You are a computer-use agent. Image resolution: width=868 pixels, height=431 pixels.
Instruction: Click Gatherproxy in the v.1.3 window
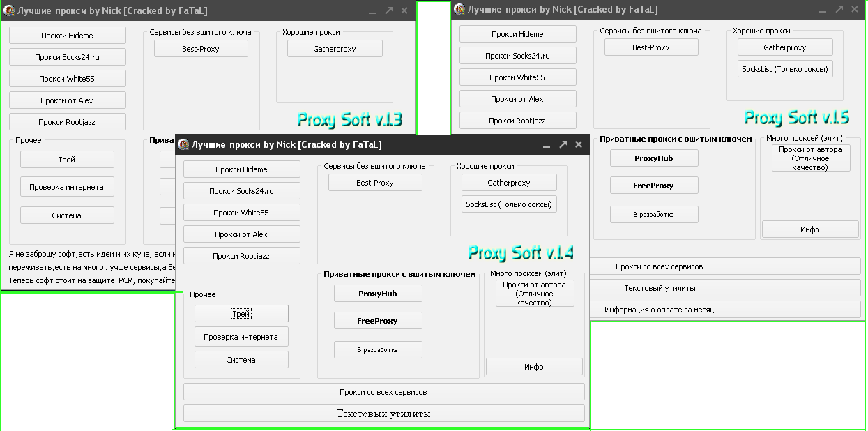coord(335,49)
